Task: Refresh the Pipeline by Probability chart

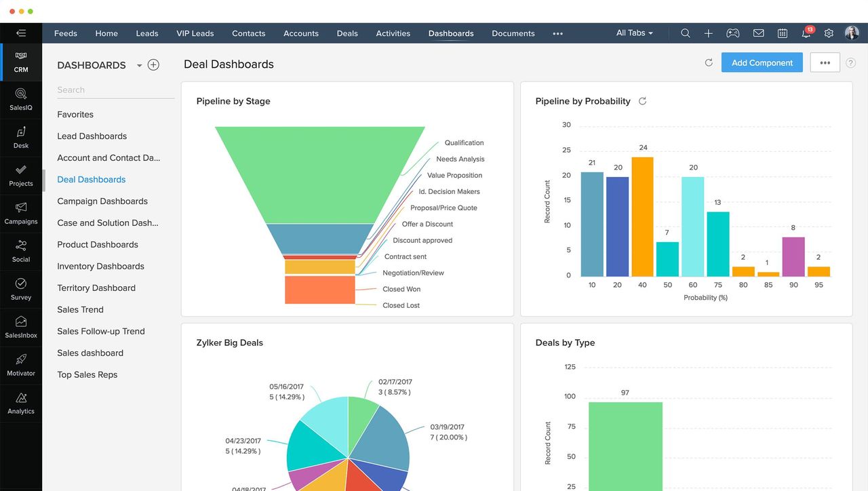Action: pos(642,101)
